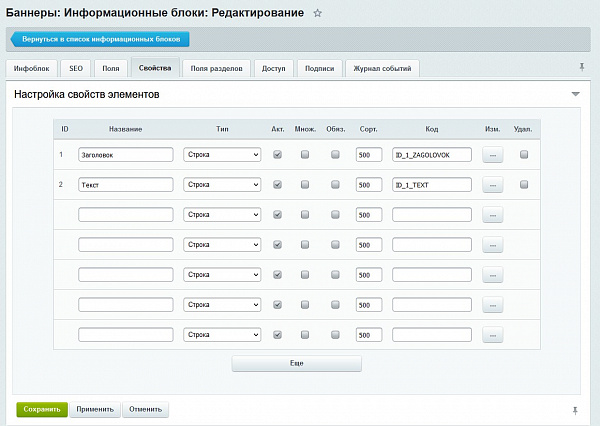Return to the list of information blocks

click(x=100, y=39)
